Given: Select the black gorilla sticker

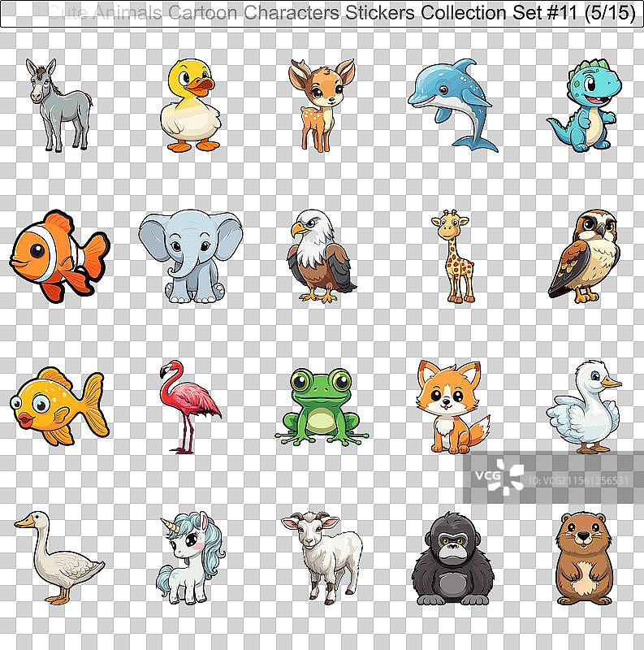Looking at the screenshot, I should coord(452,559).
